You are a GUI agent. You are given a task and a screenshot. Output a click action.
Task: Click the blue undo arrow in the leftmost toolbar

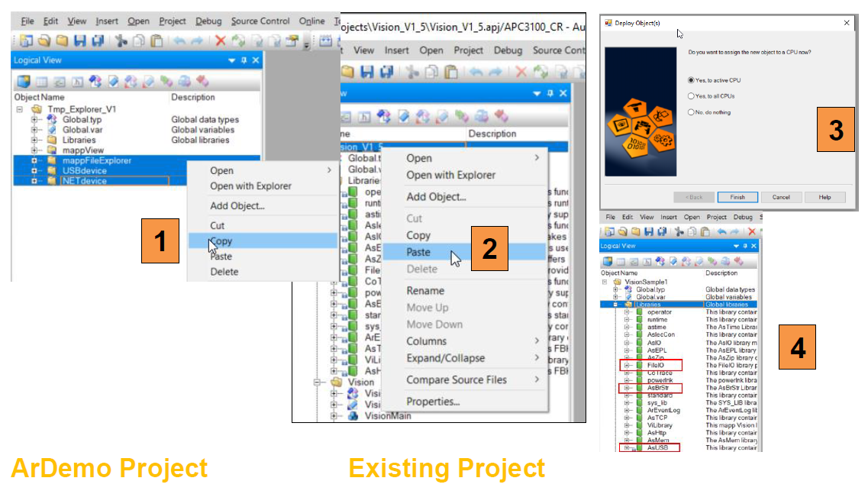pos(179,42)
